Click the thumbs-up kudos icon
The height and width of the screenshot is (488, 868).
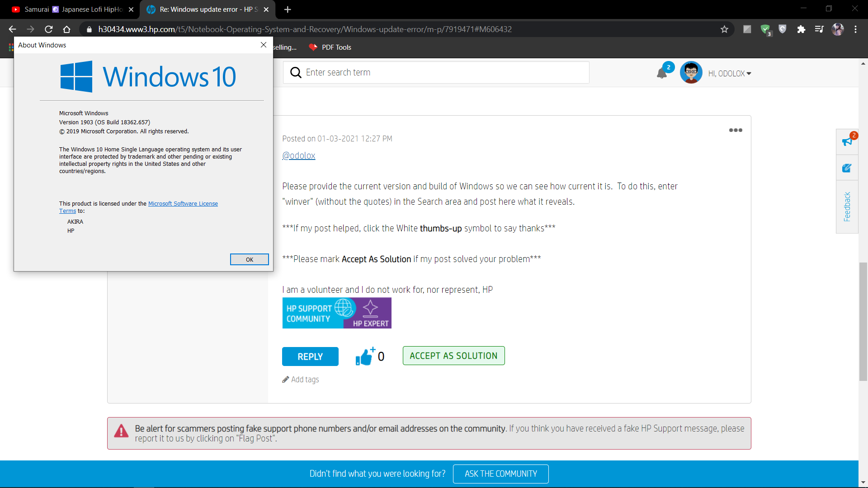click(x=364, y=357)
